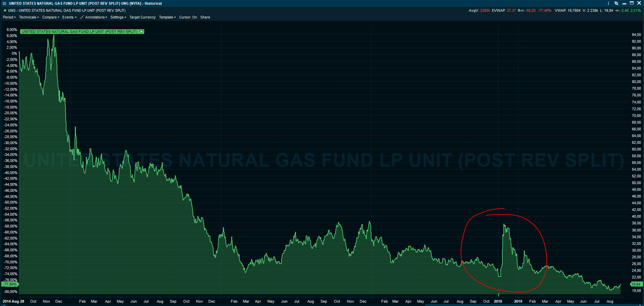This screenshot has height=306, width=644.
Task: Click the UNITED STATES NATURAL GAS FUND legend label
Action: (79, 32)
